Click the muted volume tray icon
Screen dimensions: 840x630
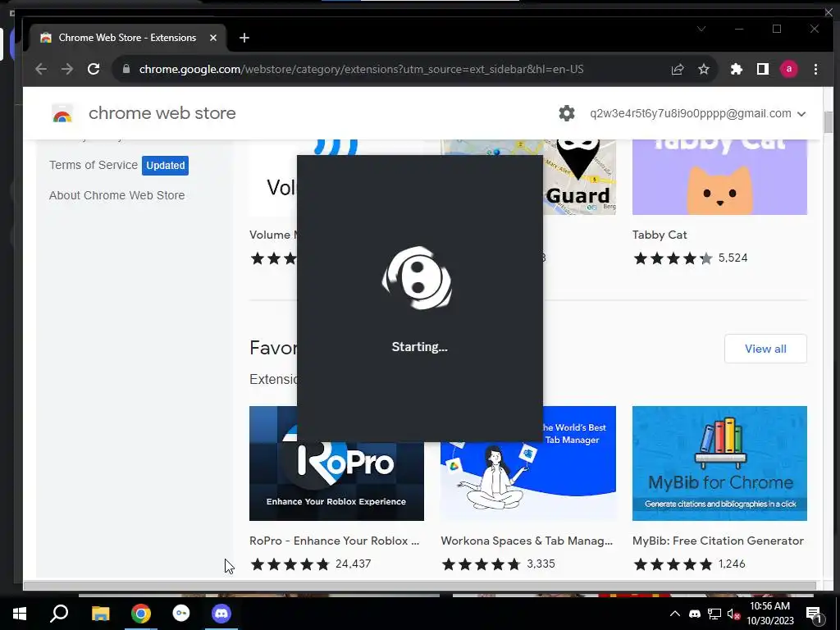click(x=733, y=614)
